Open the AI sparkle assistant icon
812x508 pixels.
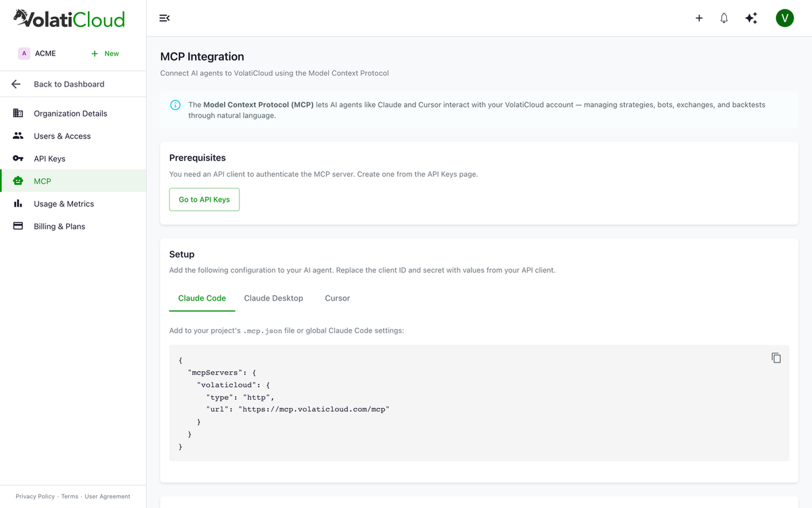tap(751, 18)
